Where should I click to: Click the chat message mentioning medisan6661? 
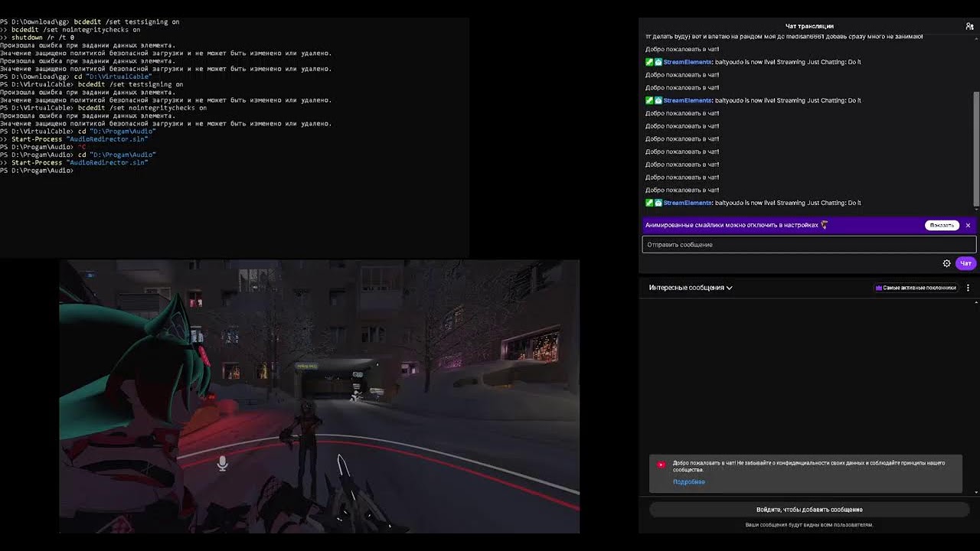(x=784, y=37)
